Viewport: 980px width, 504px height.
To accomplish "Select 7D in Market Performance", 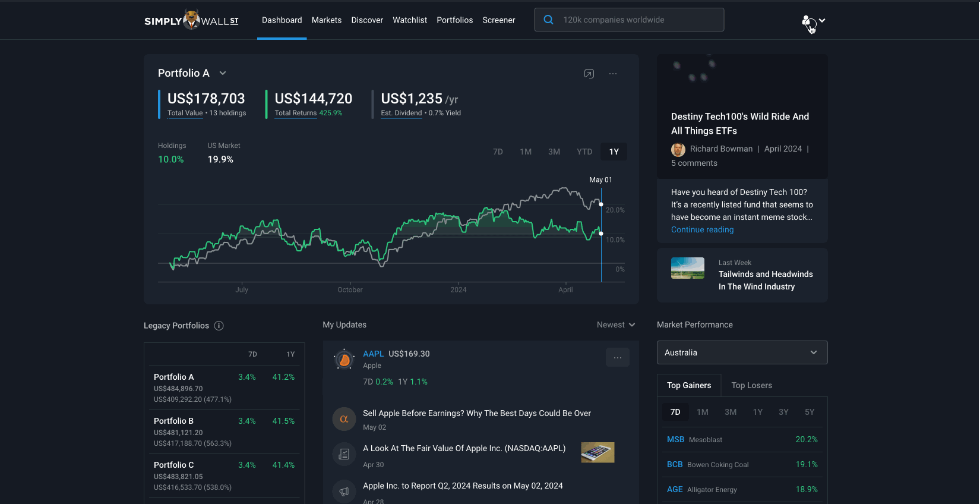I will point(675,412).
